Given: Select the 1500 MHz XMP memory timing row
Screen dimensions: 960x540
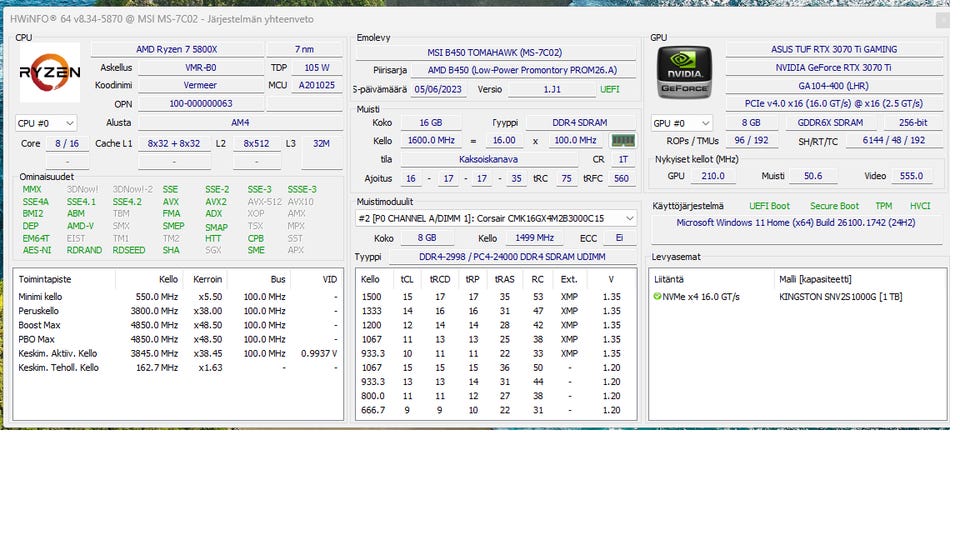Looking at the screenshot, I should (495, 297).
